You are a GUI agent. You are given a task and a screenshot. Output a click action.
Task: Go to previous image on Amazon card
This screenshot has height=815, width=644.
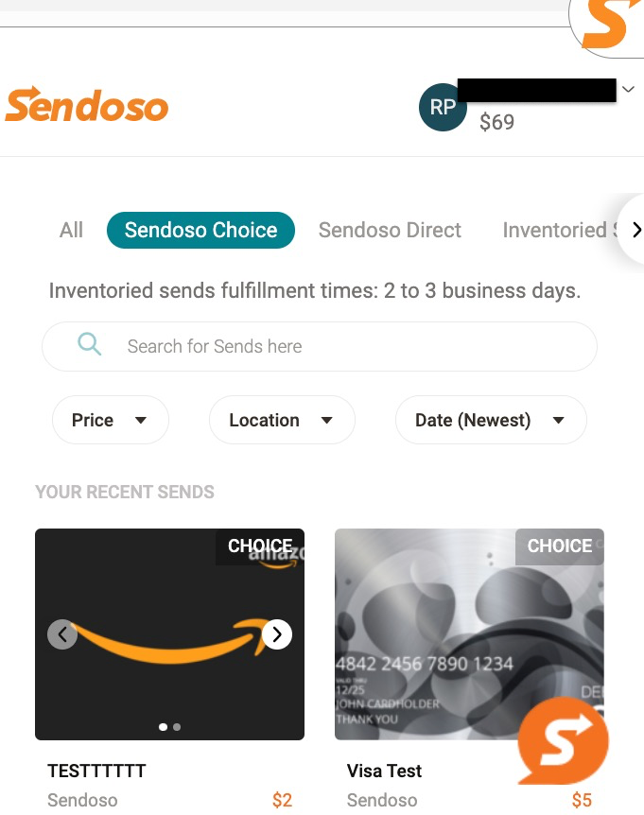coord(62,634)
